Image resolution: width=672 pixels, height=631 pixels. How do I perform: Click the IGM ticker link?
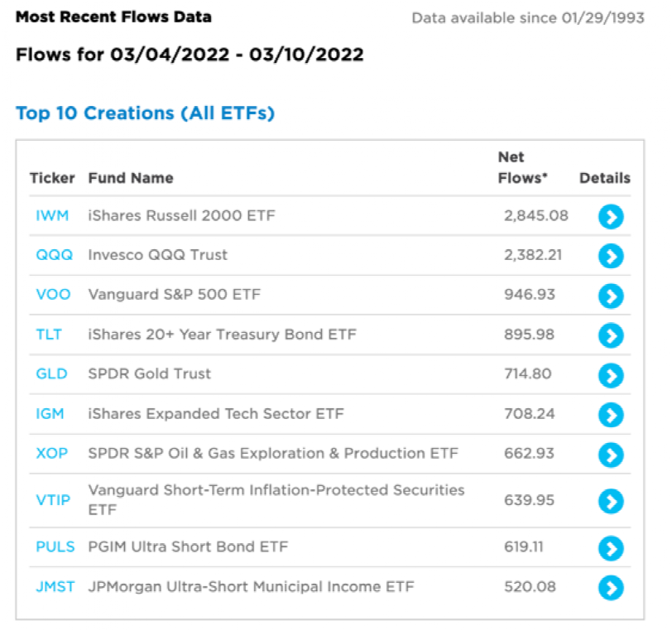click(x=50, y=414)
